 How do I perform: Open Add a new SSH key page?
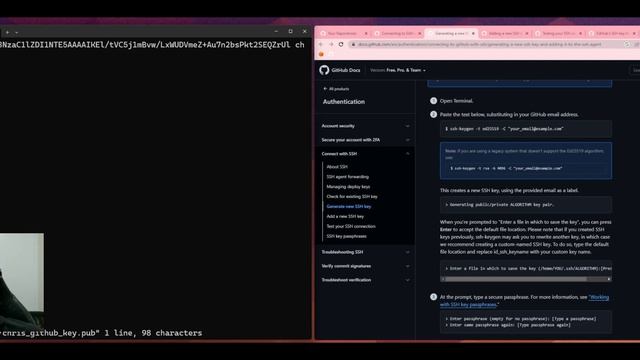pyautogui.click(x=345, y=216)
